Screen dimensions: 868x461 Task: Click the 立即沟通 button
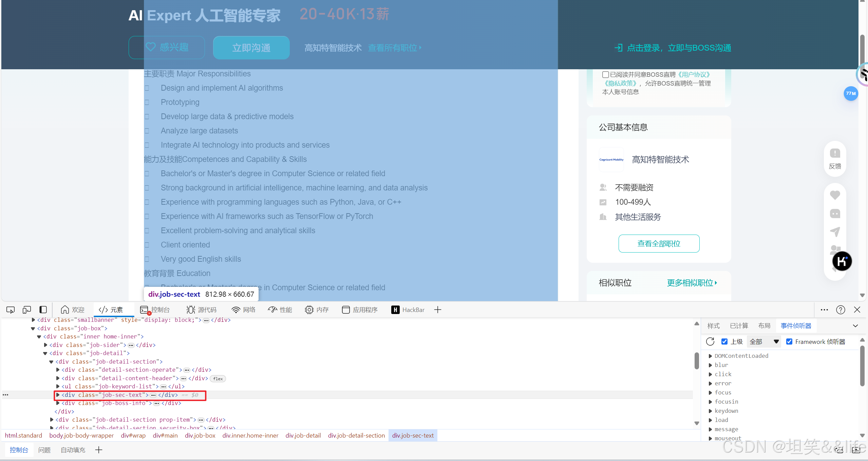(251, 48)
